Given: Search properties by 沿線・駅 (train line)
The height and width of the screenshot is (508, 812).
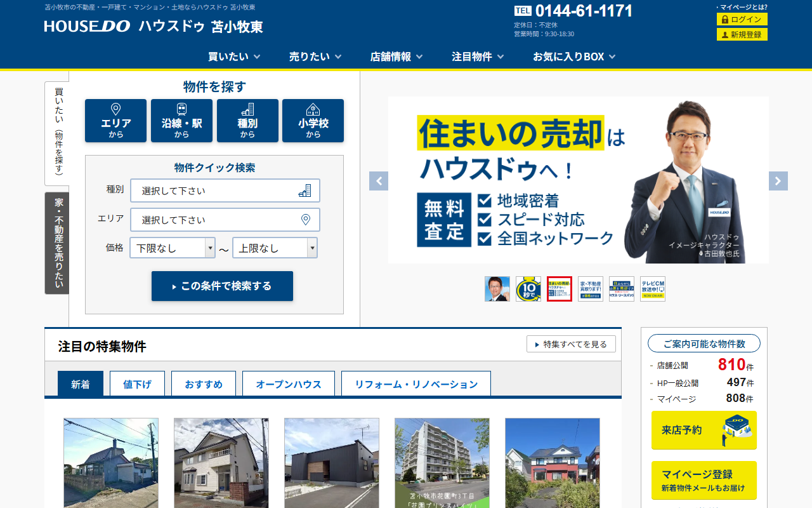Looking at the screenshot, I should 181,121.
